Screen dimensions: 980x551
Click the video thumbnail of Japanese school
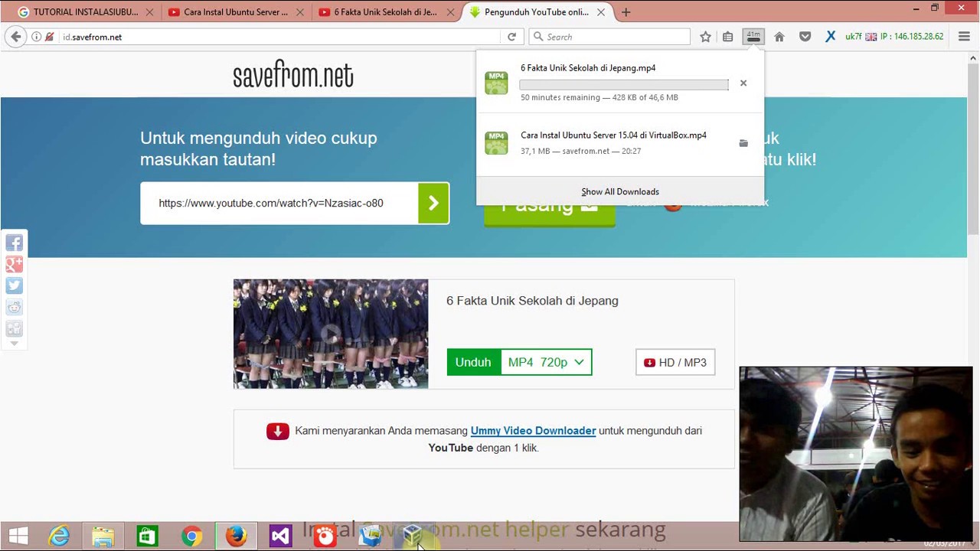point(331,334)
